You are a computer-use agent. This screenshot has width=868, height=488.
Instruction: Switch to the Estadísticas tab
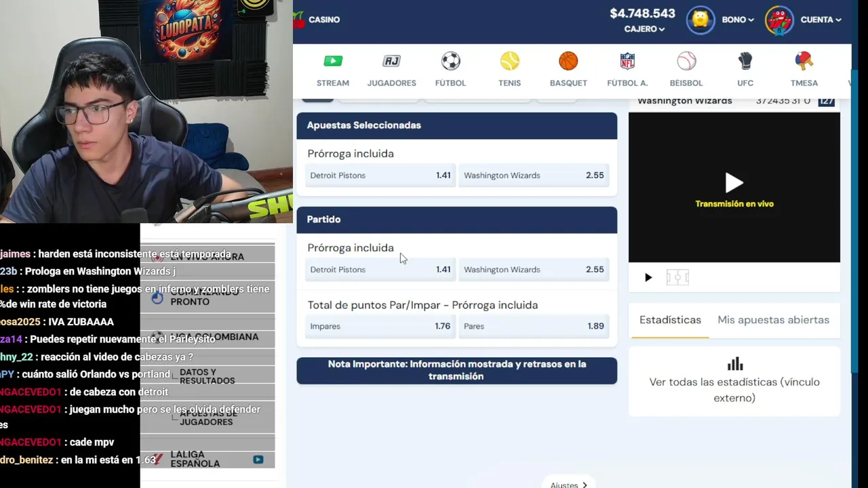point(670,320)
